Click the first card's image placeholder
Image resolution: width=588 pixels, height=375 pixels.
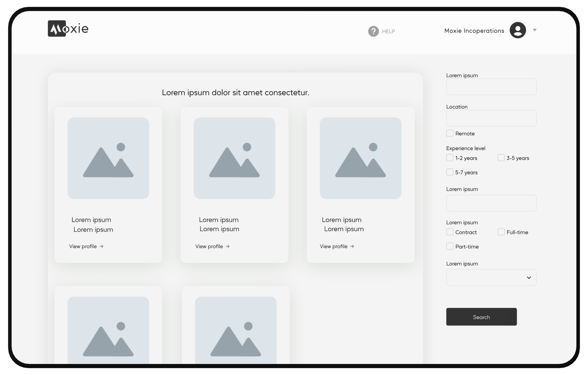point(108,158)
